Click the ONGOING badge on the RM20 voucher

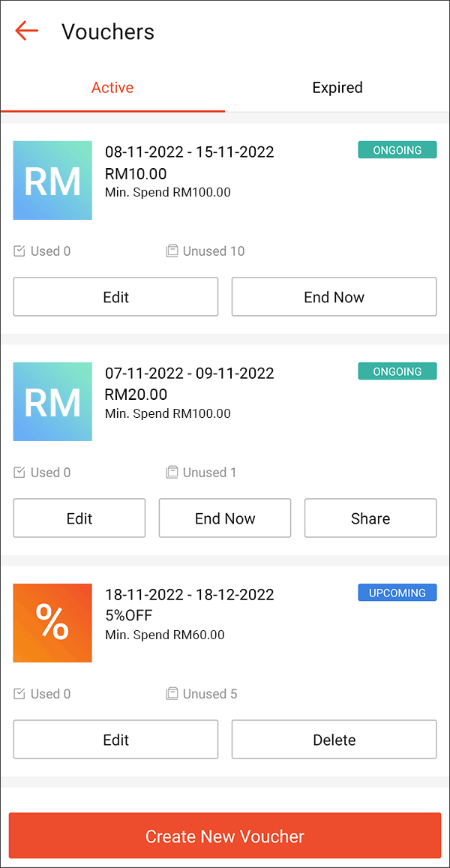[x=397, y=371]
